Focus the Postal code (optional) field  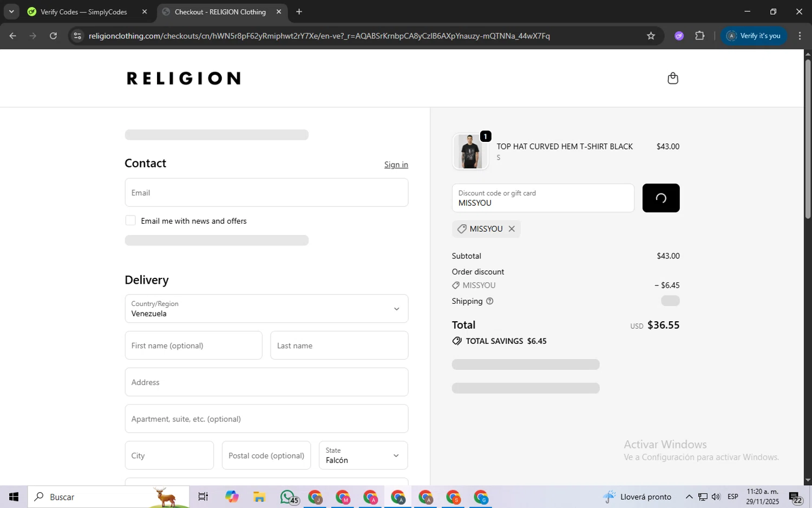[266, 455]
